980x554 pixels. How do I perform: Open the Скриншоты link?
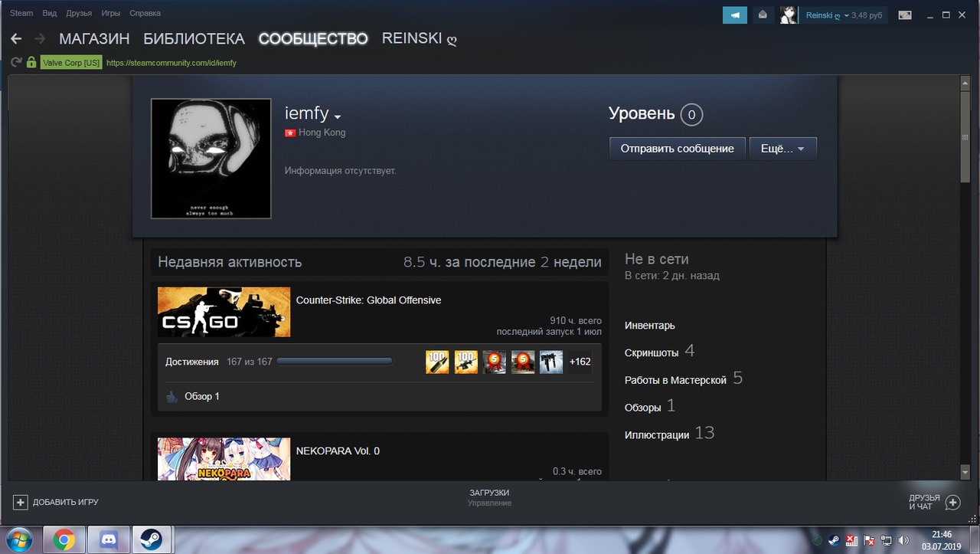[652, 353]
